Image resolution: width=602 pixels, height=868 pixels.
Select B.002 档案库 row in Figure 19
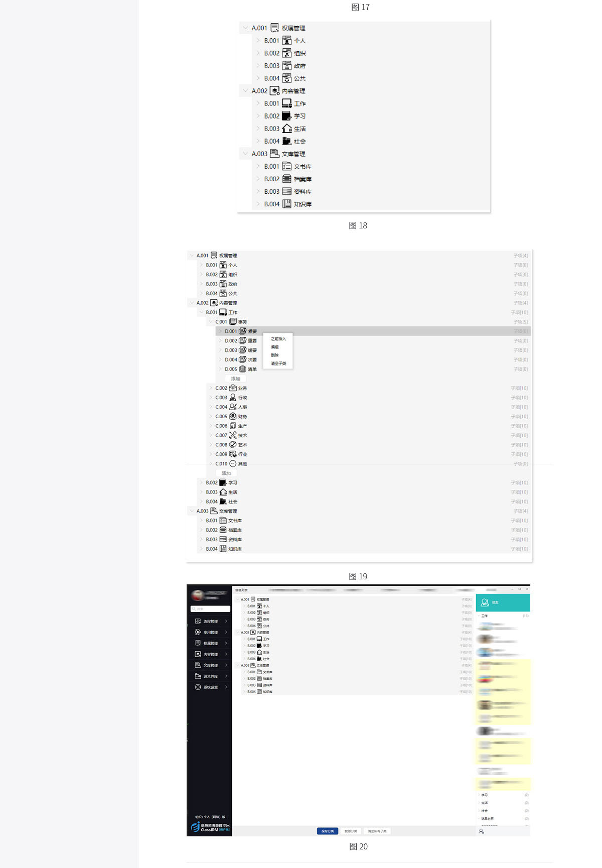point(364,530)
